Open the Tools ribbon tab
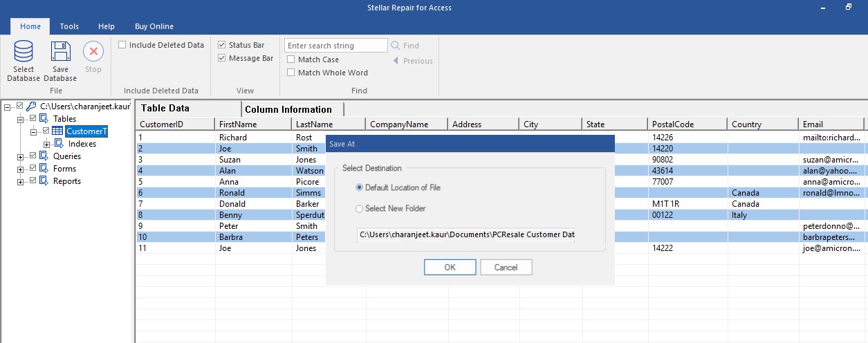 (69, 26)
